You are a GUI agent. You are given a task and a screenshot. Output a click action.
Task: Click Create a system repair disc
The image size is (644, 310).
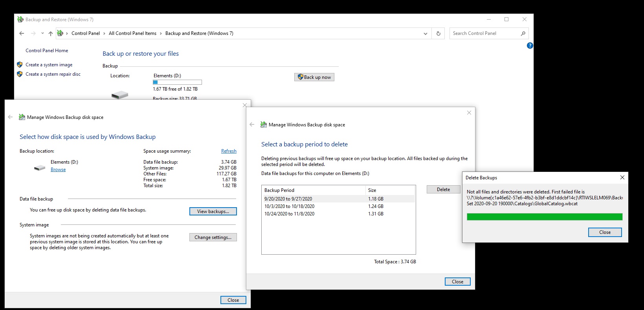point(53,74)
